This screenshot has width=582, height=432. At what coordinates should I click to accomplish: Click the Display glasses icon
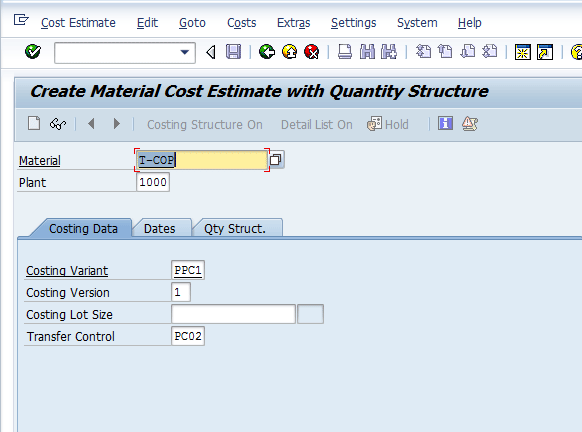click(58, 124)
